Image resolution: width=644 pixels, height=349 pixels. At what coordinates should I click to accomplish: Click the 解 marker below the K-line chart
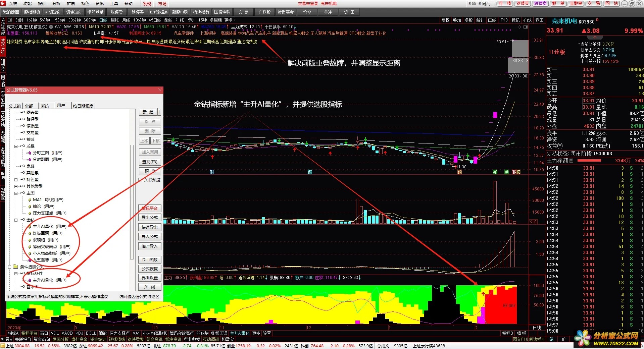tap(310, 172)
